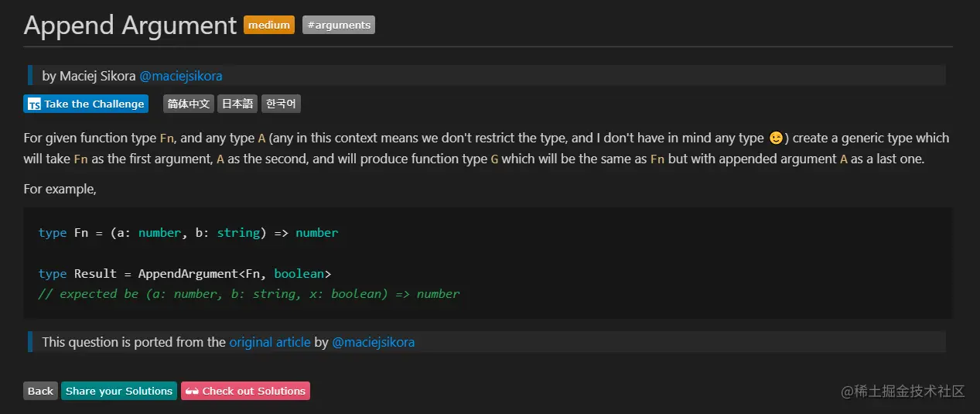Click the glasses icon on Check out Solutions
Screen dimensions: 980x414
192,392
